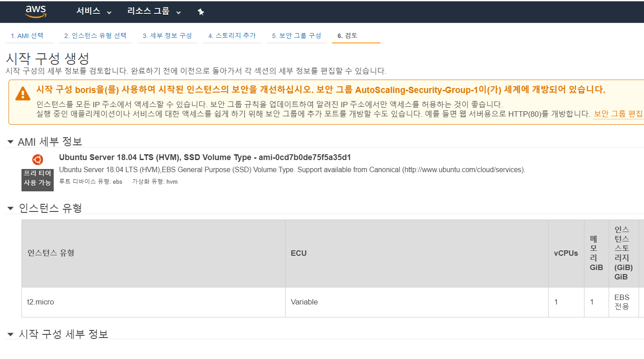Click the 보안 그룹 편집 link
The image size is (644, 359).
click(618, 114)
